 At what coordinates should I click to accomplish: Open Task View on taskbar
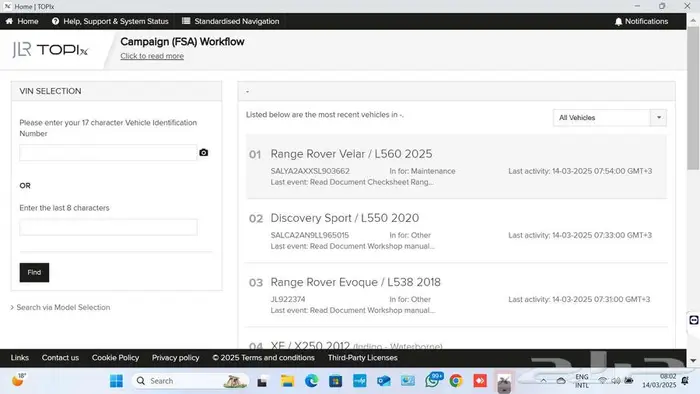click(x=262, y=382)
